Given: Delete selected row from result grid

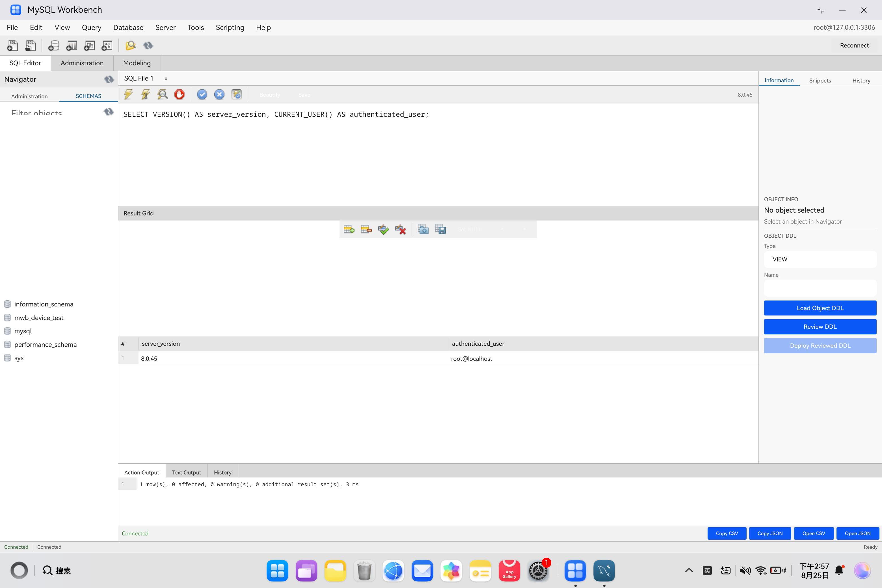Looking at the screenshot, I should 366,229.
